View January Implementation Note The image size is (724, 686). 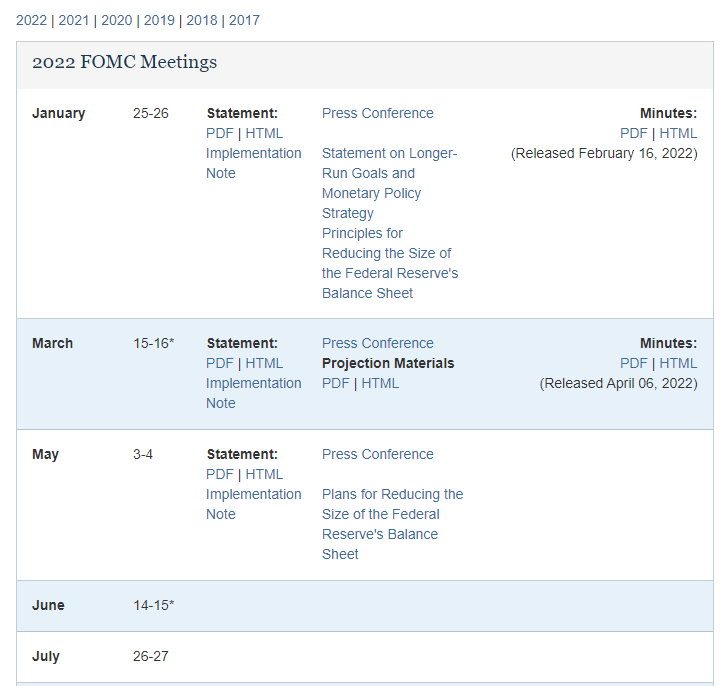253,163
